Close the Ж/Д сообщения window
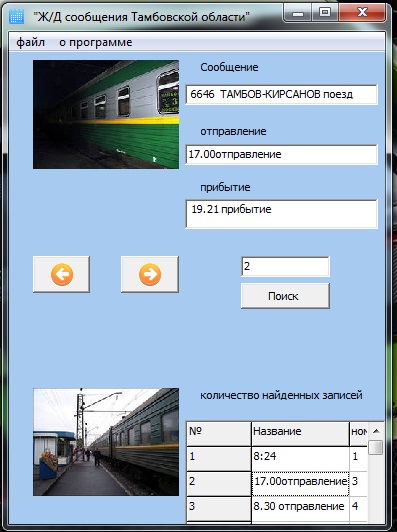 [x=362, y=13]
